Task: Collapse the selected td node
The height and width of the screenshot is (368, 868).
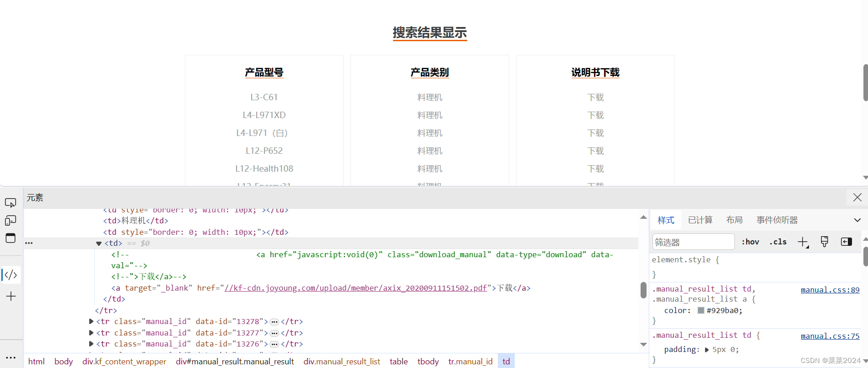Action: 98,244
